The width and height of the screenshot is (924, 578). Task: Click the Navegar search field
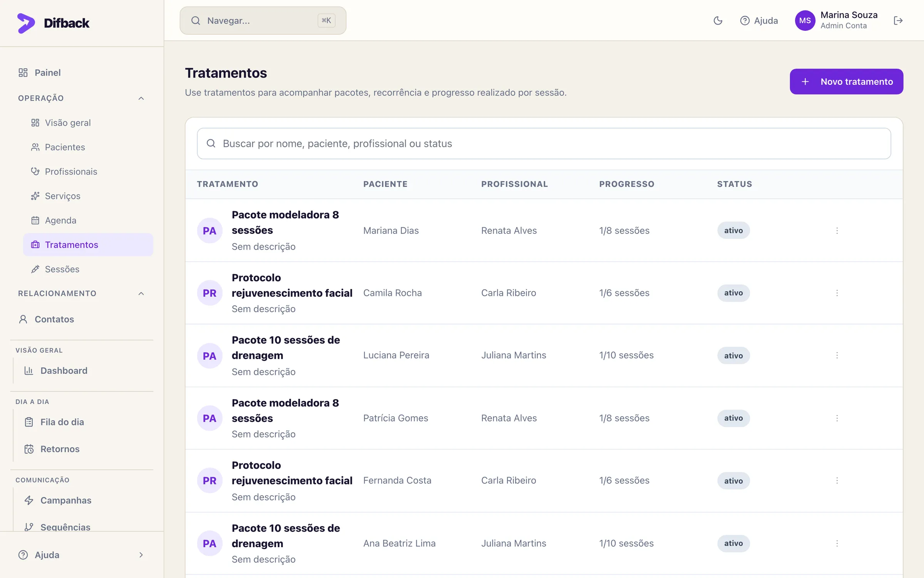tap(263, 21)
